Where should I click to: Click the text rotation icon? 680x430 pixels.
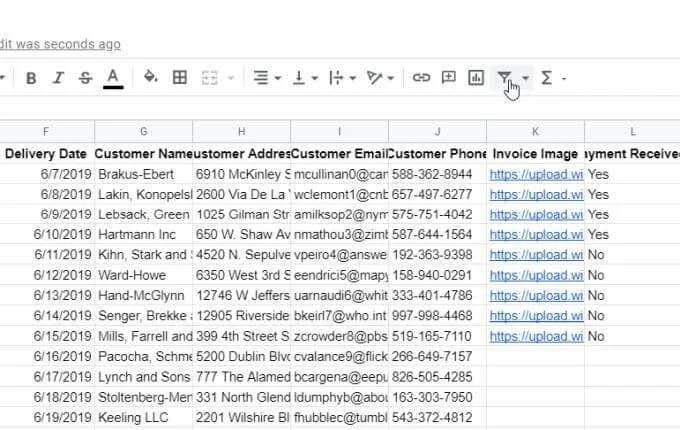tap(374, 78)
